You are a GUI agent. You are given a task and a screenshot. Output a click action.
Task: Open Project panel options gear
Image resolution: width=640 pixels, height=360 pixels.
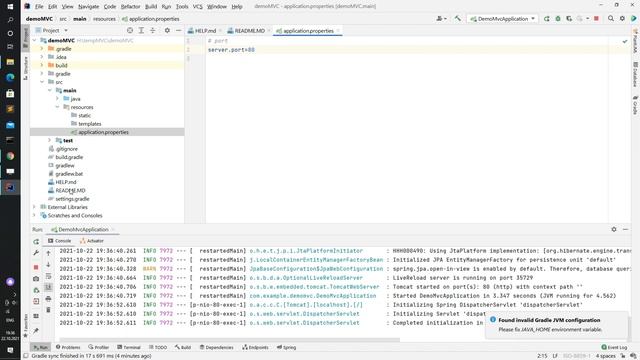pos(167,30)
